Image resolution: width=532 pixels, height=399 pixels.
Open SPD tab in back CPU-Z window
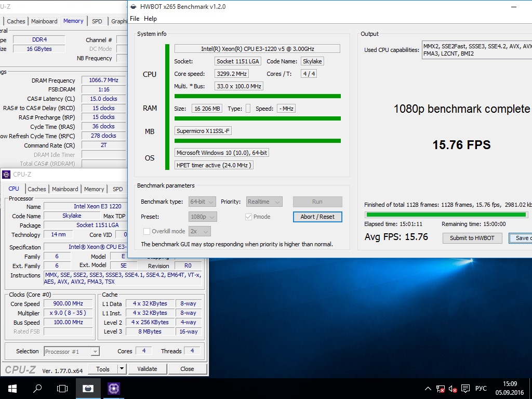97,21
